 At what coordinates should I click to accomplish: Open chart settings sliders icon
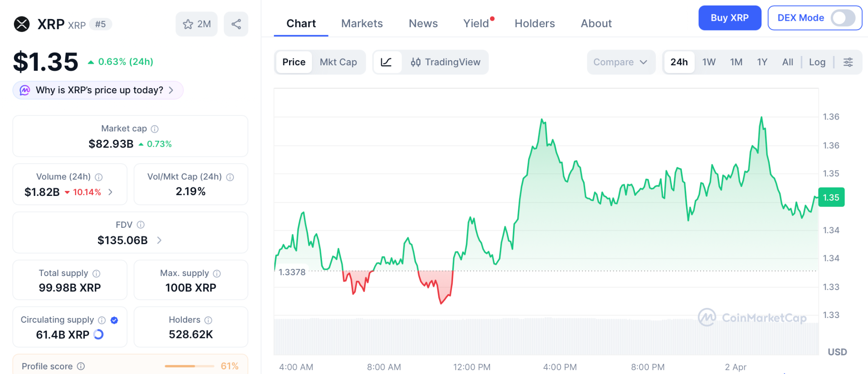848,62
